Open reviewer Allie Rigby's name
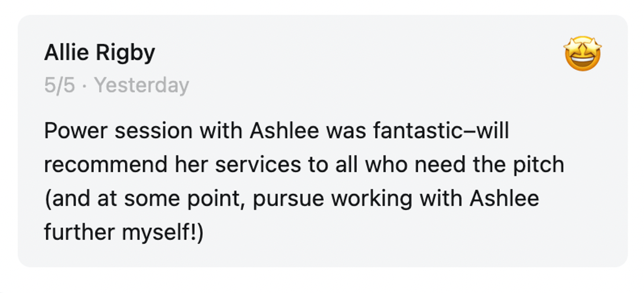This screenshot has height=293, width=644. pos(99,53)
